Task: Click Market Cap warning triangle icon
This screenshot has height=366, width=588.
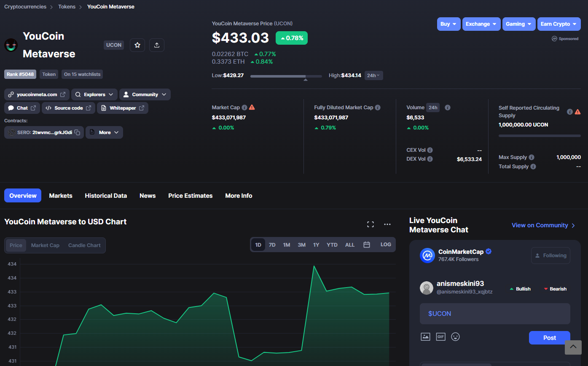Action: (252, 107)
